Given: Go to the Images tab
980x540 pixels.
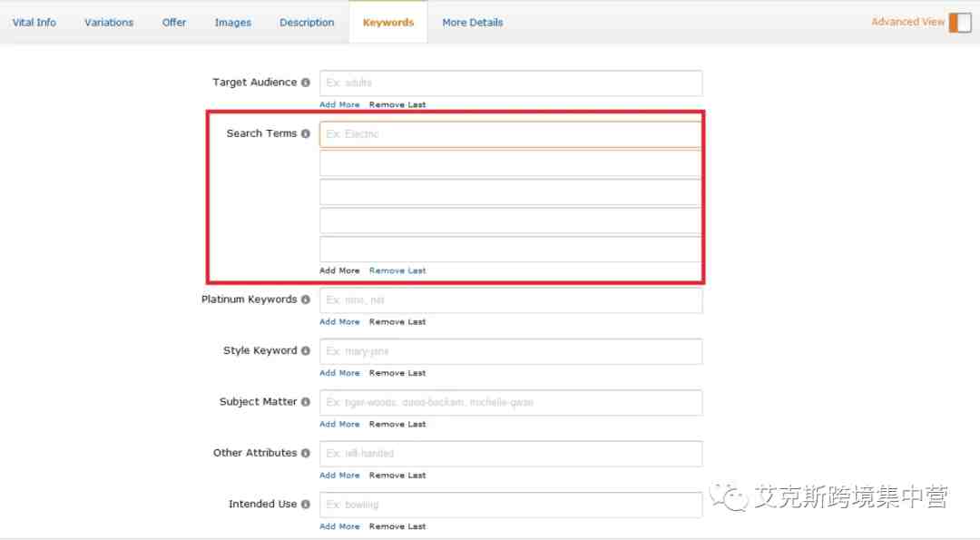Looking at the screenshot, I should [x=232, y=23].
